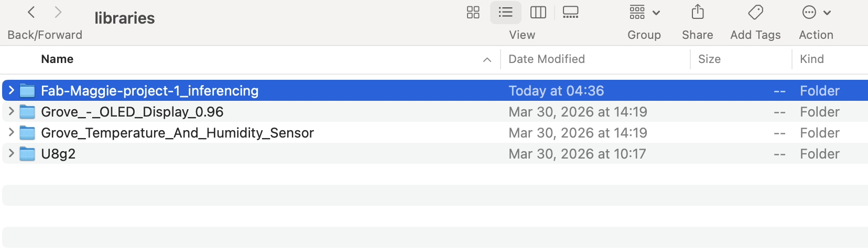Expand the Grove_-_OLED_Display_0.96 folder

tap(11, 111)
